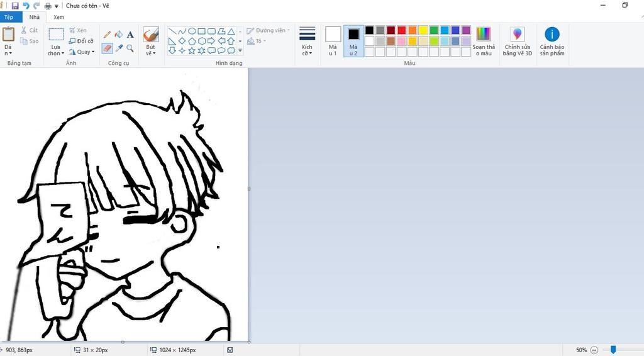Viewport: 644px width, 356px height.
Task: Click the Xén crop button
Action: tap(78, 30)
